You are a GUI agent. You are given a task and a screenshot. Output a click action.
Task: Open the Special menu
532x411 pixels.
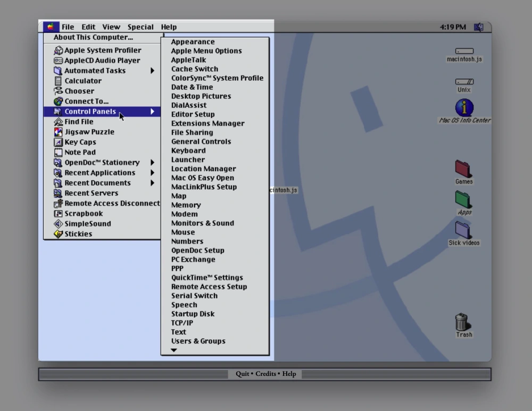(x=140, y=27)
